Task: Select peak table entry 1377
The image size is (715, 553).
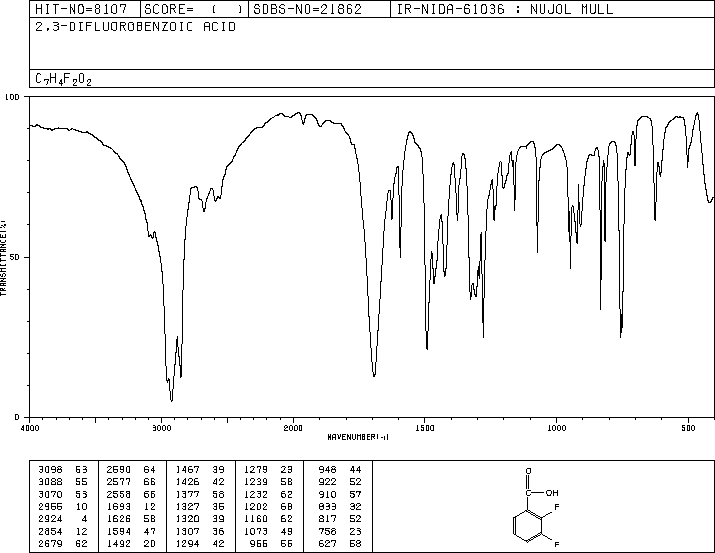Action: click(200, 494)
